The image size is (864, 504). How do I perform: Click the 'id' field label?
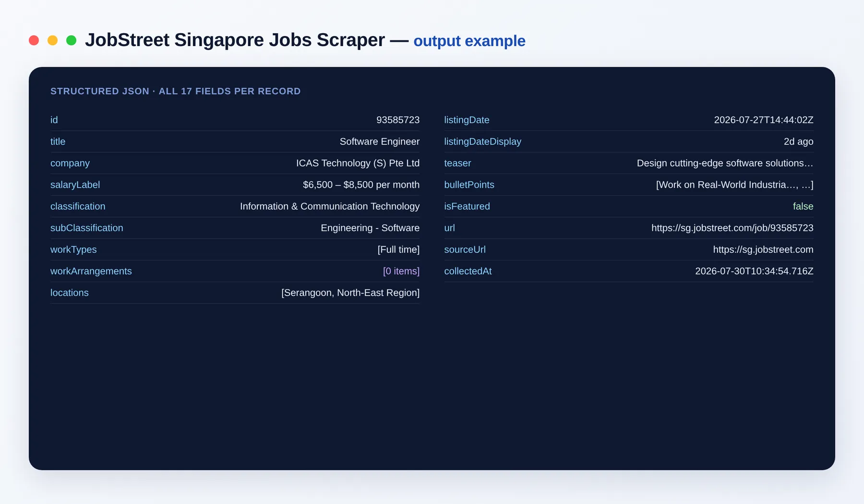(x=54, y=120)
